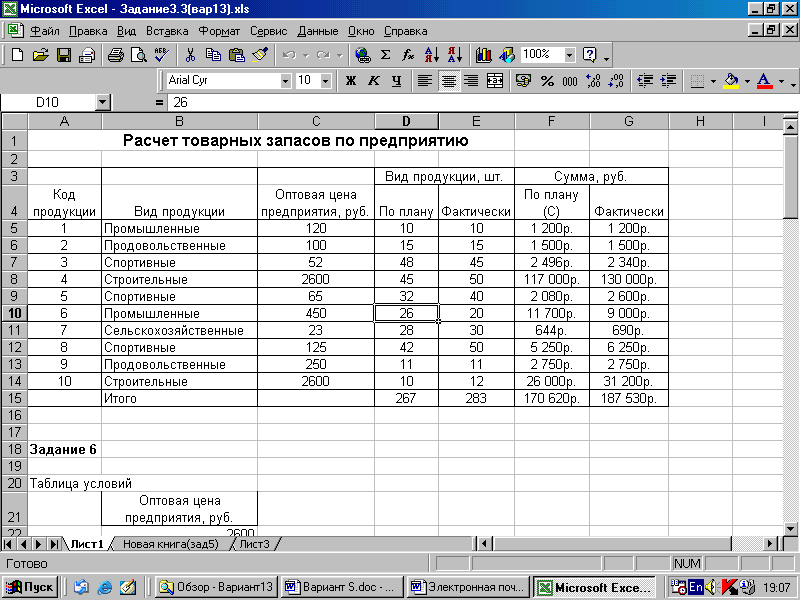Open the Вставка menu
The image size is (800, 600).
click(167, 31)
